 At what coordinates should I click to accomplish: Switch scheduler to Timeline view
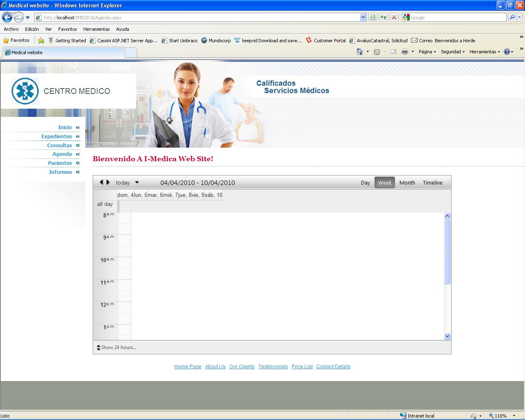coord(433,183)
